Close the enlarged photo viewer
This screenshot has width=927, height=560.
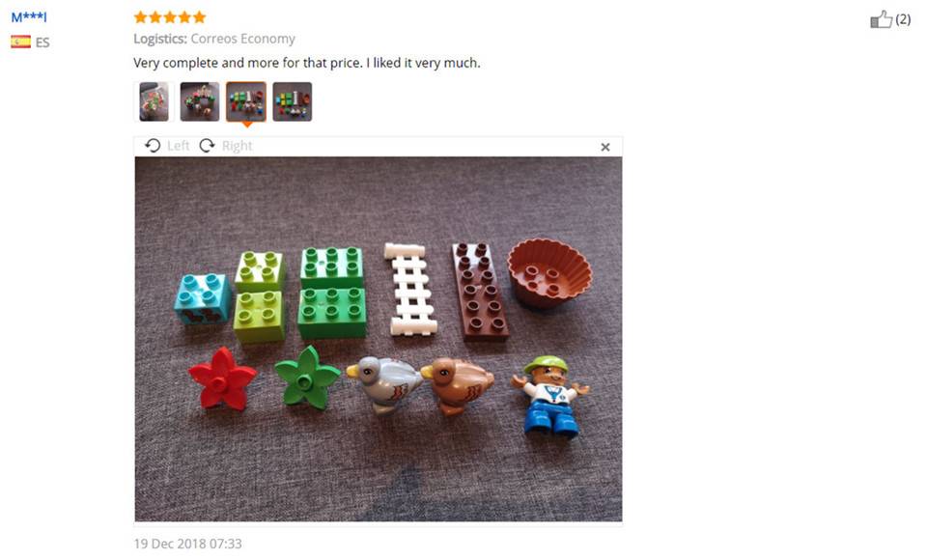pos(605,147)
